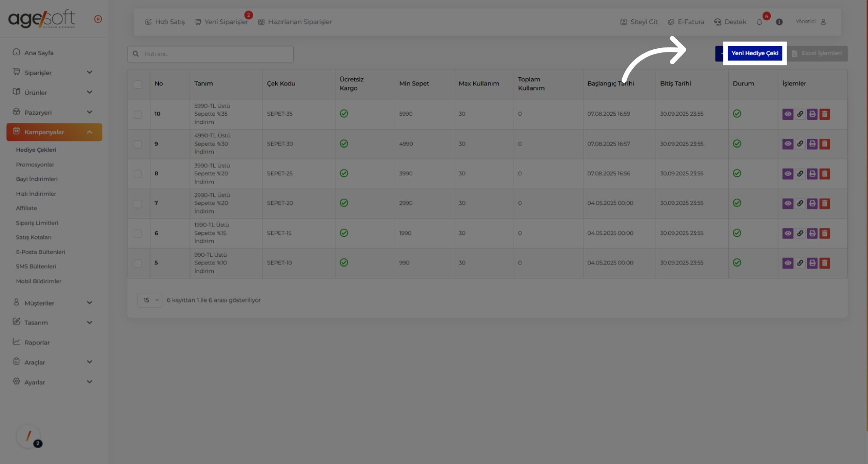Toggle the select-all checkbox in table header
This screenshot has width=868, height=464.
click(x=138, y=84)
